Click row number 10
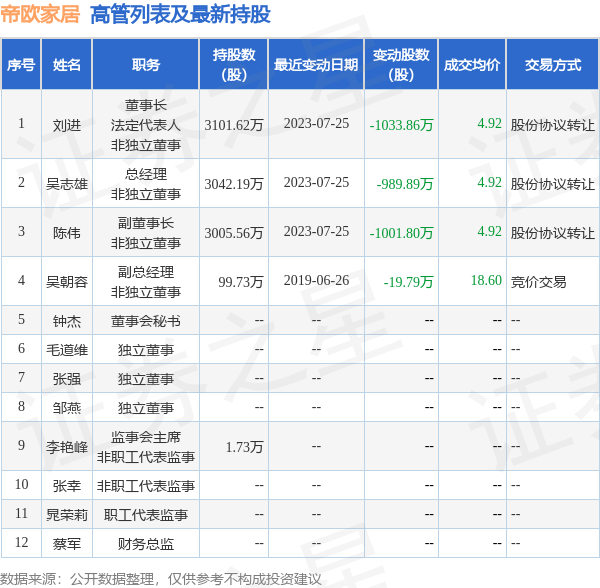The image size is (600, 588). (21, 484)
